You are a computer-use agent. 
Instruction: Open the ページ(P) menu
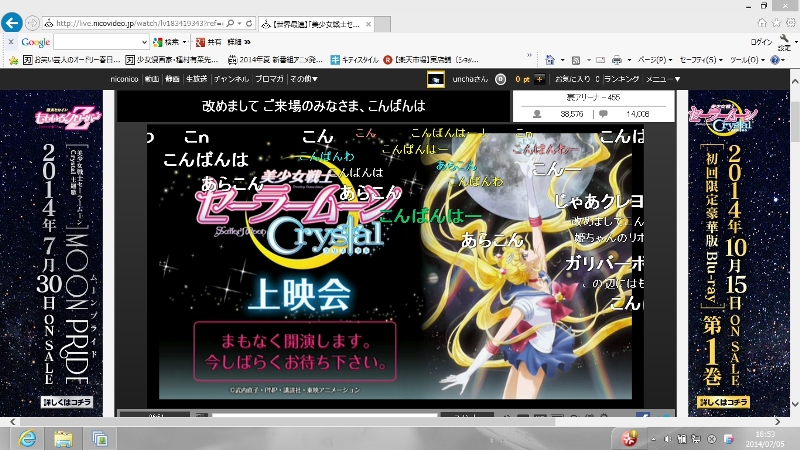[x=655, y=60]
